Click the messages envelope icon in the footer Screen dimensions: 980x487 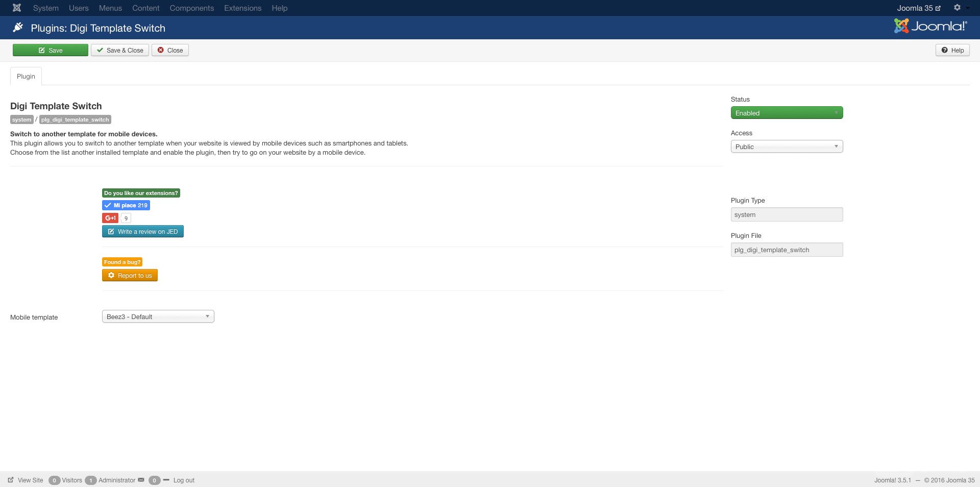click(x=141, y=480)
